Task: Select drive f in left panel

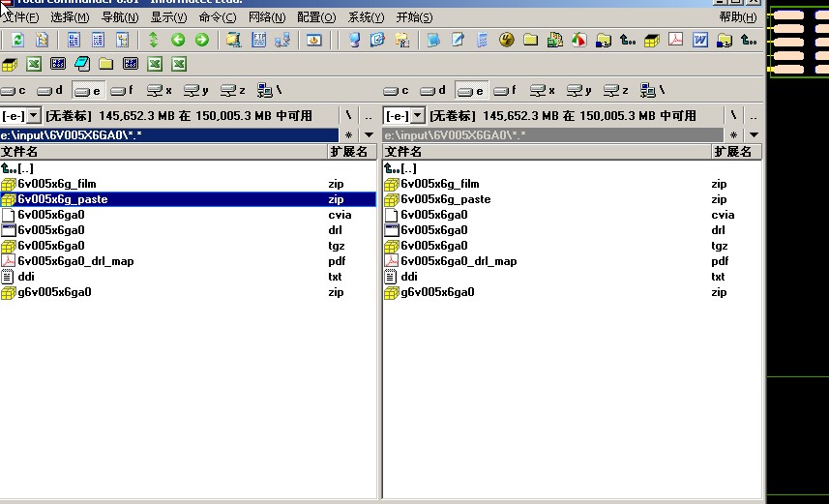Action: pos(122,90)
